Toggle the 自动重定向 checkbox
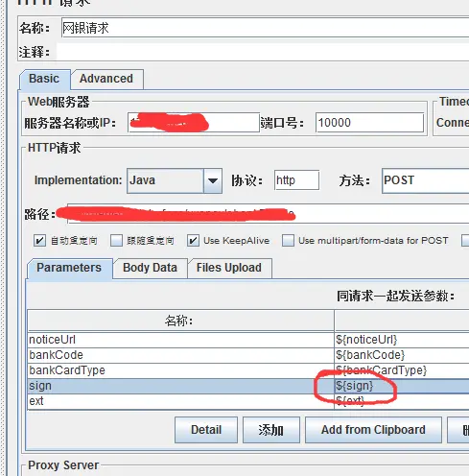The height and width of the screenshot is (476, 469). coord(39,240)
